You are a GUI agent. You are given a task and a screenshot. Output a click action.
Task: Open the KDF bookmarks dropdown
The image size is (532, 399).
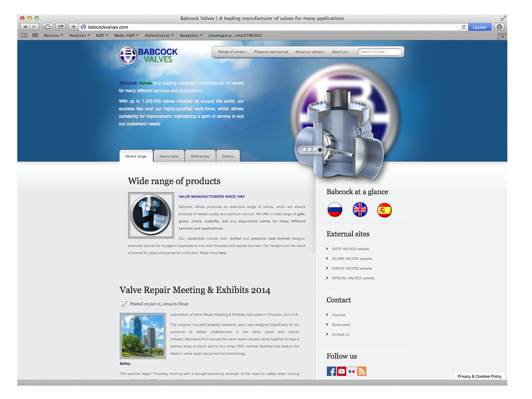pyautogui.click(x=102, y=36)
